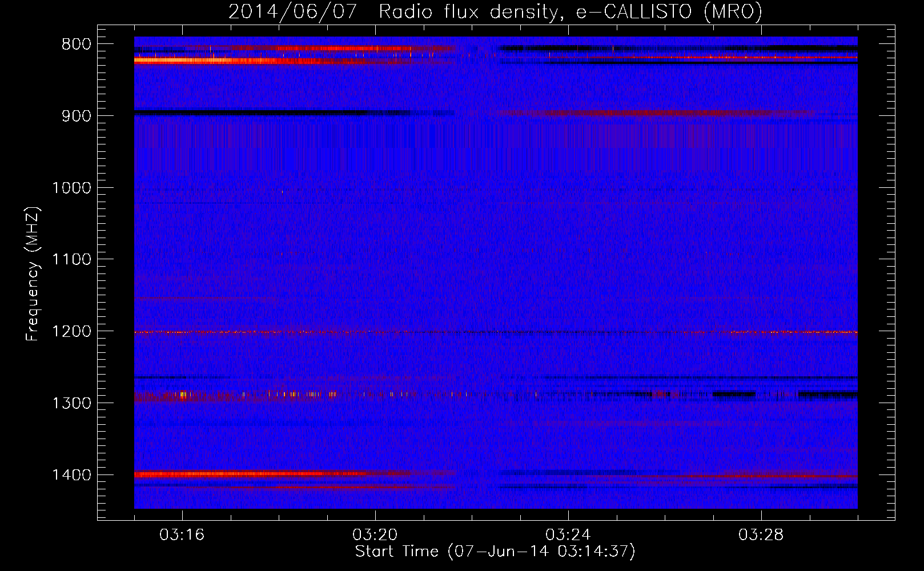Click the "03:24" time tick label

[x=568, y=535]
